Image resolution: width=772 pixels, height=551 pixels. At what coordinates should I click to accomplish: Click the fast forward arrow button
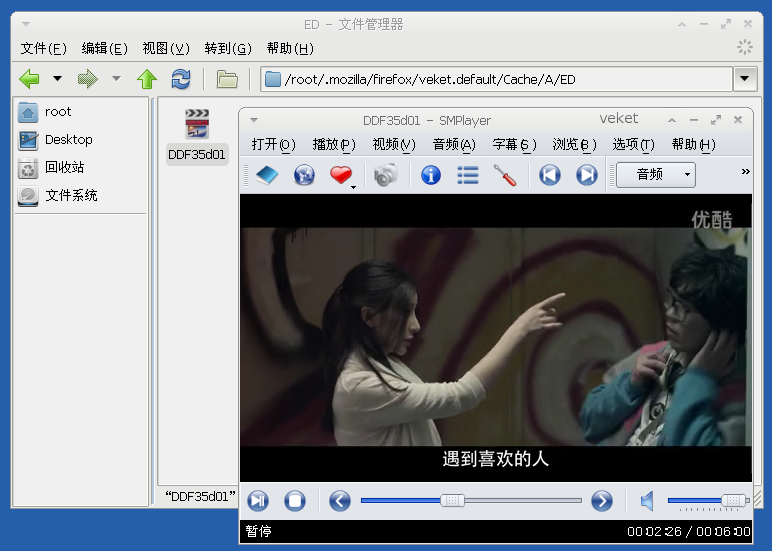coord(602,501)
